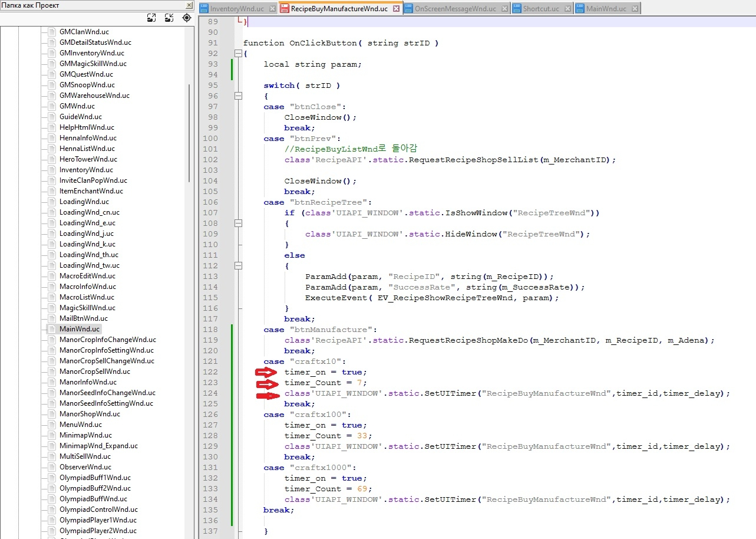This screenshot has width=756, height=539.
Task: Select MacroEditWnd.uc in the folder tree
Action: 87,276
